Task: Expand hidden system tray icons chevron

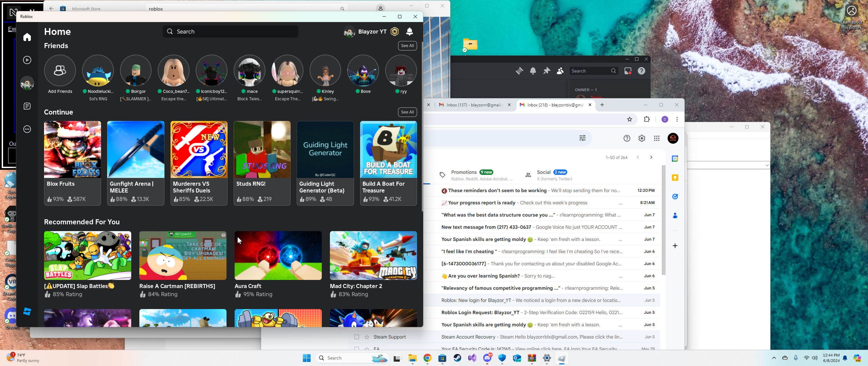Action: [x=774, y=358]
